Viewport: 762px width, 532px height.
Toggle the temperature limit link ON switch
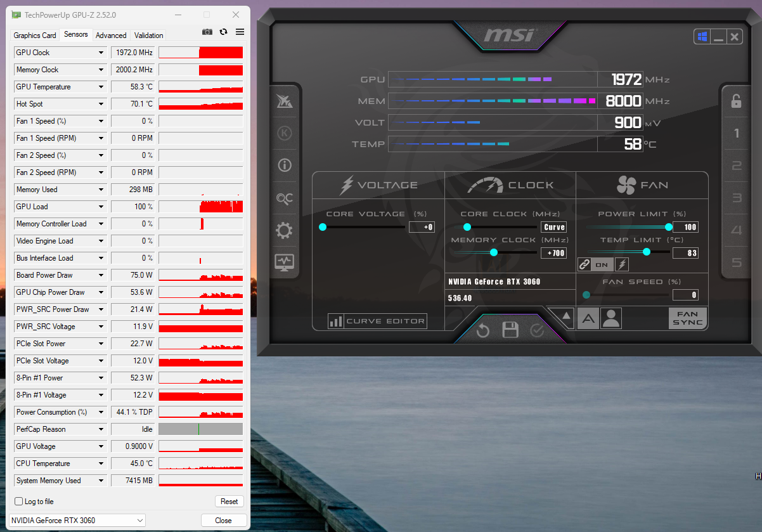[593, 264]
